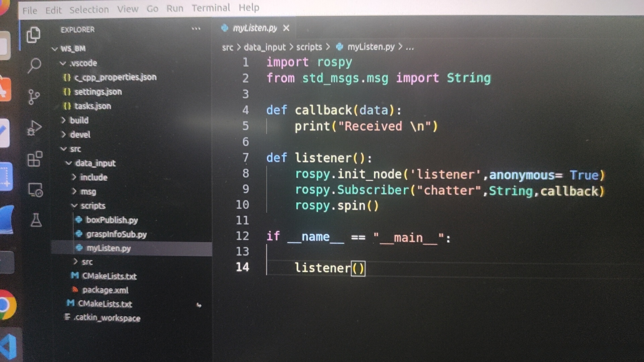Open the Source Control view icon
Viewport: 644px width, 362px height.
34,97
